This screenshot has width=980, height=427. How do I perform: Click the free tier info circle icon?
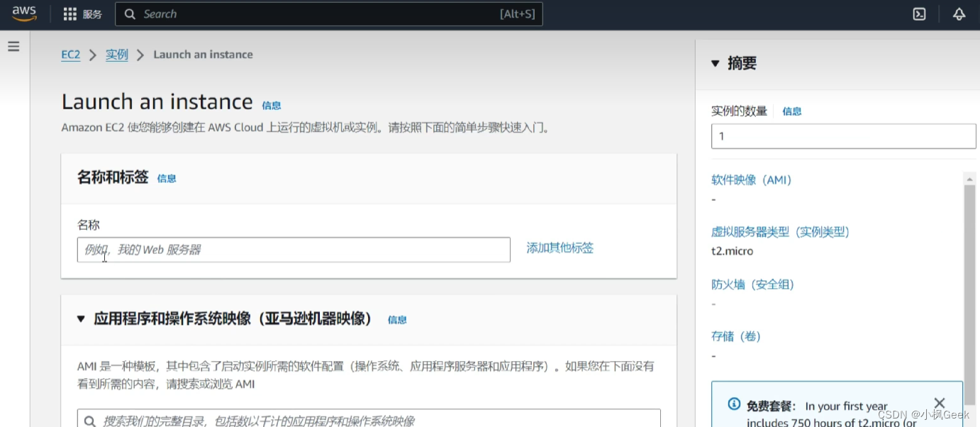click(733, 404)
